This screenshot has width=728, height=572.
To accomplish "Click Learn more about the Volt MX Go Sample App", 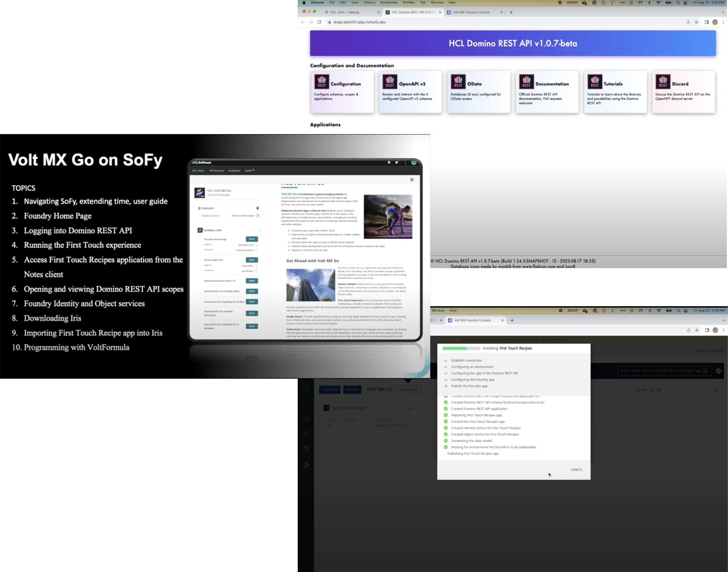I will point(664,371).
